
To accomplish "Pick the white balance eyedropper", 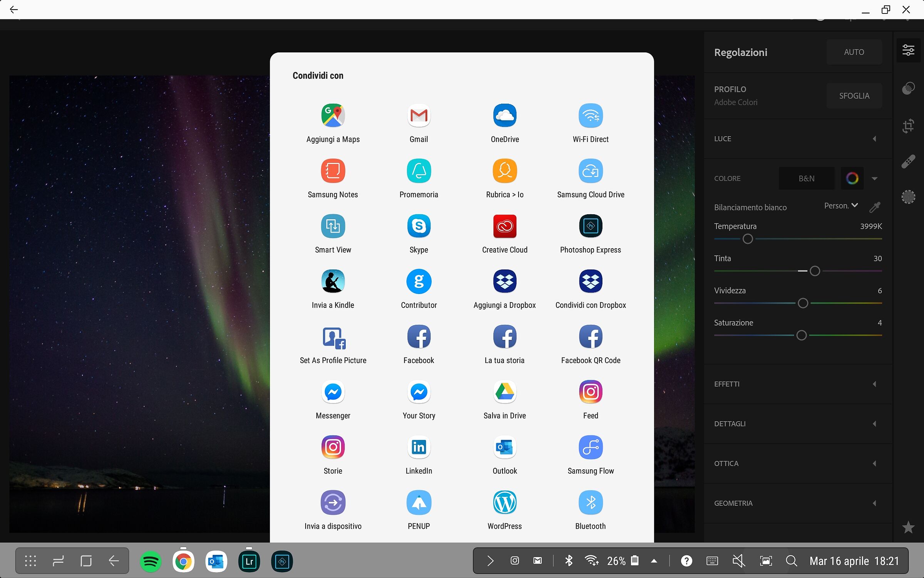I will point(875,207).
